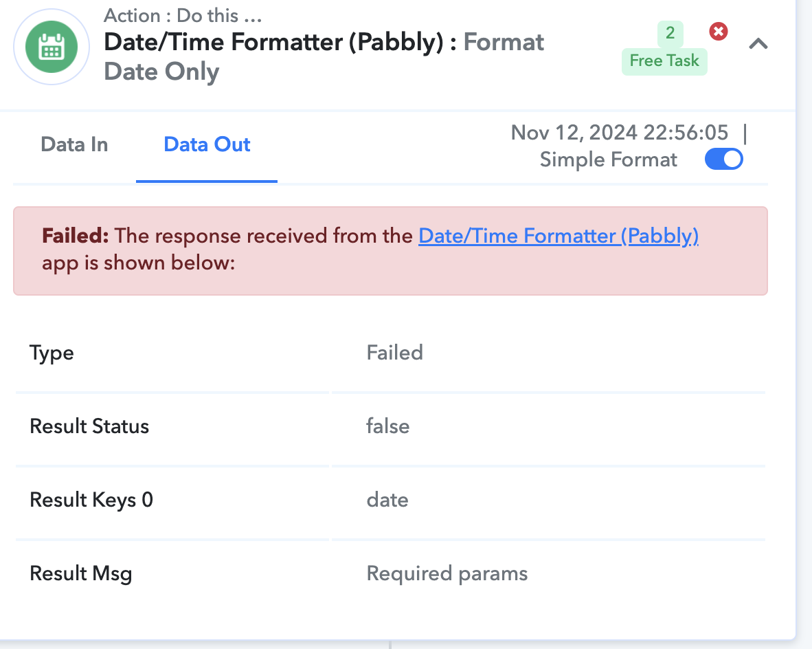Click the green Date/Time Formatter calendar icon
The height and width of the screenshot is (649, 812).
52,47
